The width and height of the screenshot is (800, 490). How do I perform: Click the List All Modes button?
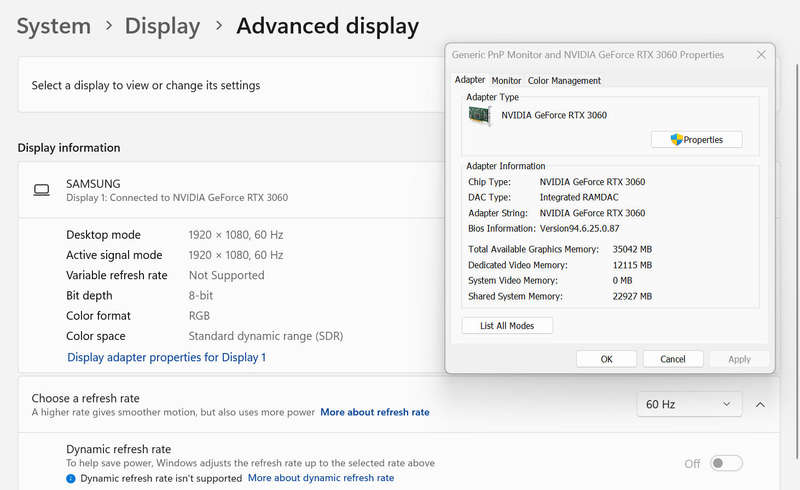coord(507,326)
